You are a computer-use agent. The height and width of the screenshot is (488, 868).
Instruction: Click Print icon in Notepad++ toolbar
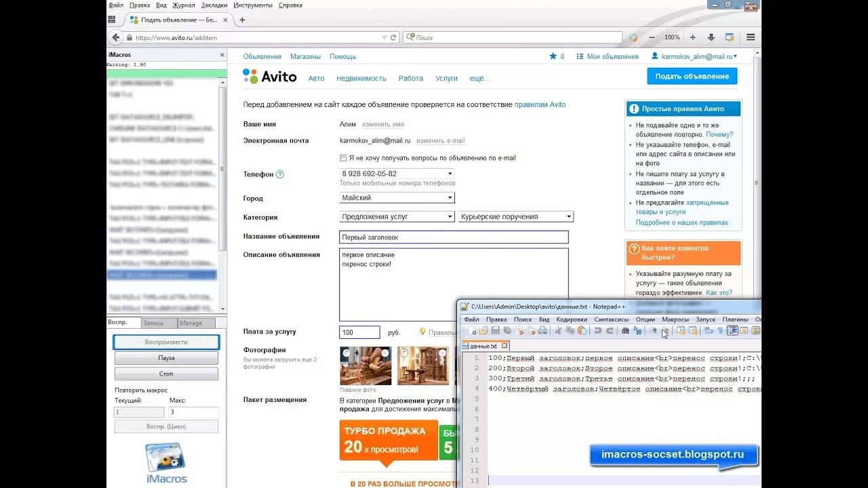(542, 331)
